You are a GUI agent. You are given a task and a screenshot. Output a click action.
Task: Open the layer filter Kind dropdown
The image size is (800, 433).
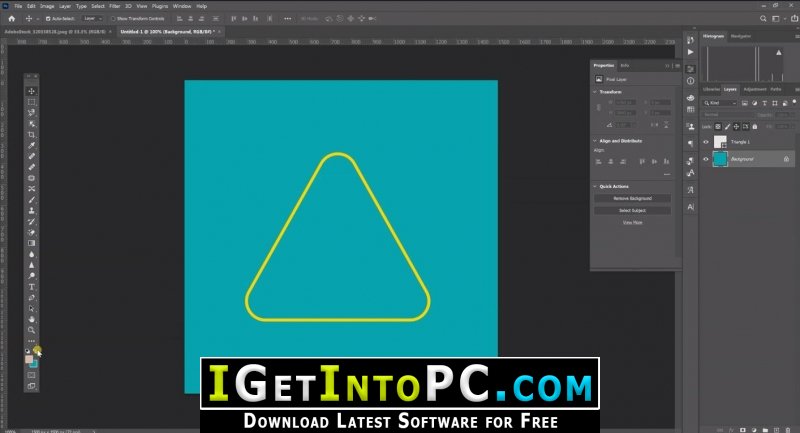[720, 103]
